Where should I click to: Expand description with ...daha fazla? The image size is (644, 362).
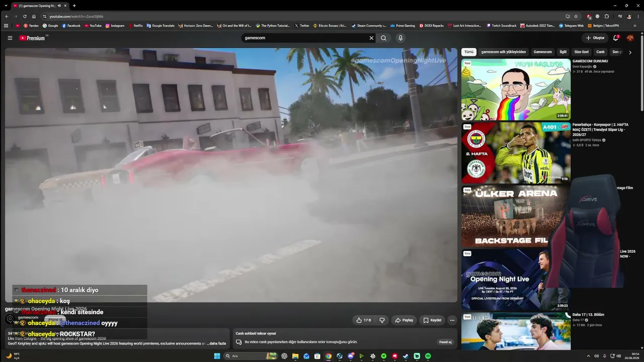click(216, 343)
